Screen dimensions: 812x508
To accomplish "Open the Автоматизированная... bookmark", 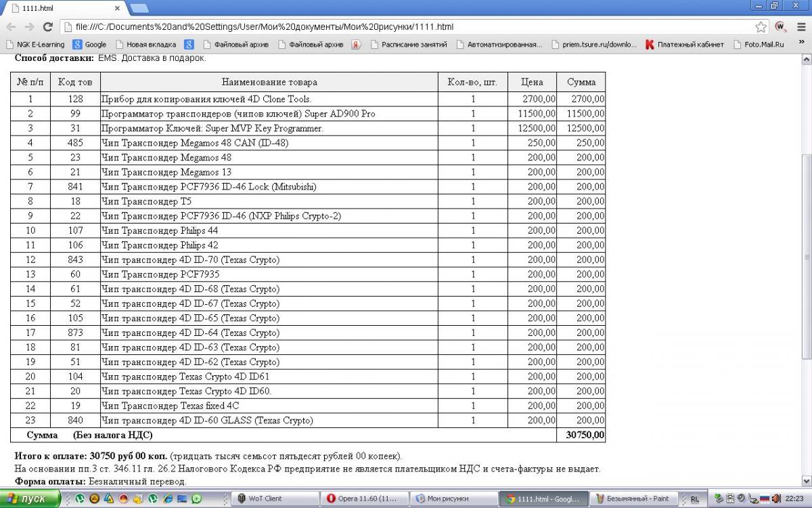I will click(499, 45).
